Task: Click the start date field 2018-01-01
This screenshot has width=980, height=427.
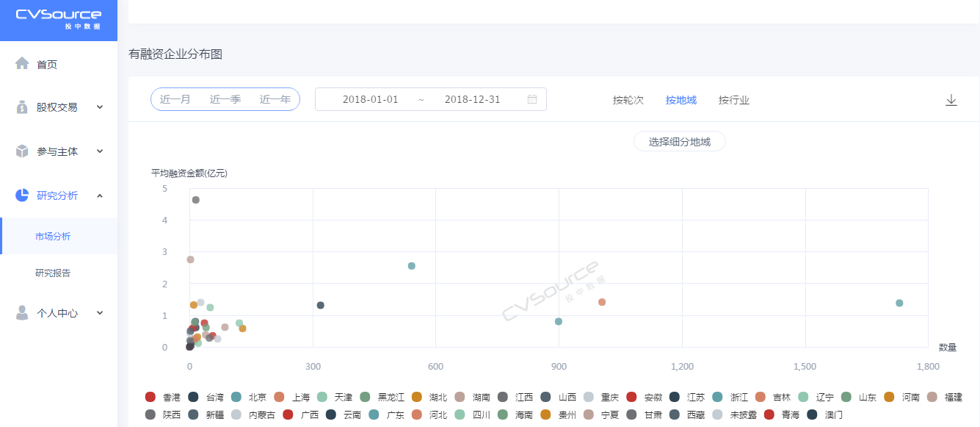Action: [370, 99]
